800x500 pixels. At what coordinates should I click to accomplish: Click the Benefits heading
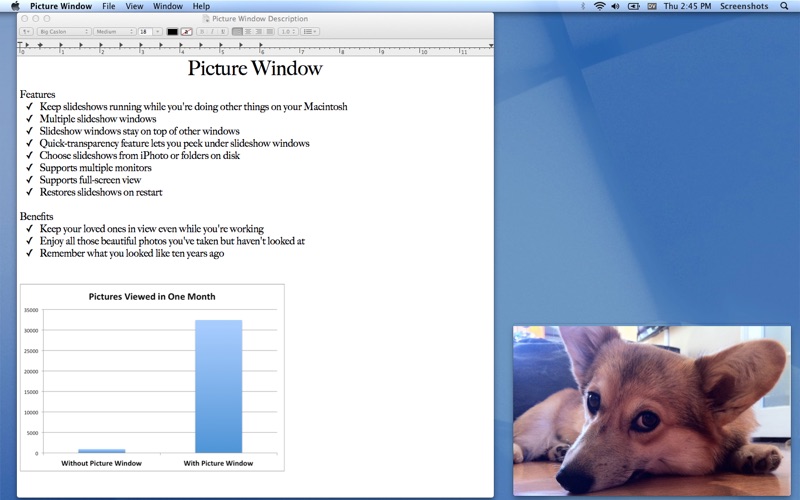click(36, 216)
